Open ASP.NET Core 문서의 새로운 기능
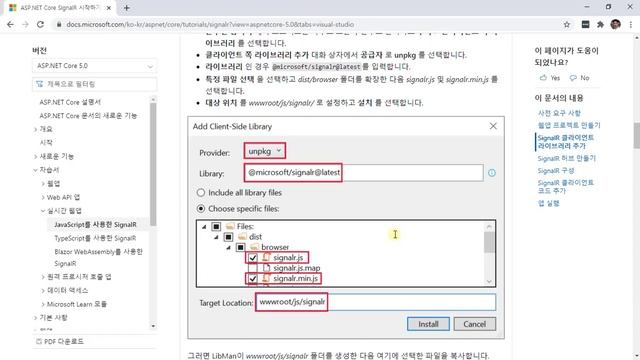Viewport: 640px width, 360px height. tap(88, 116)
